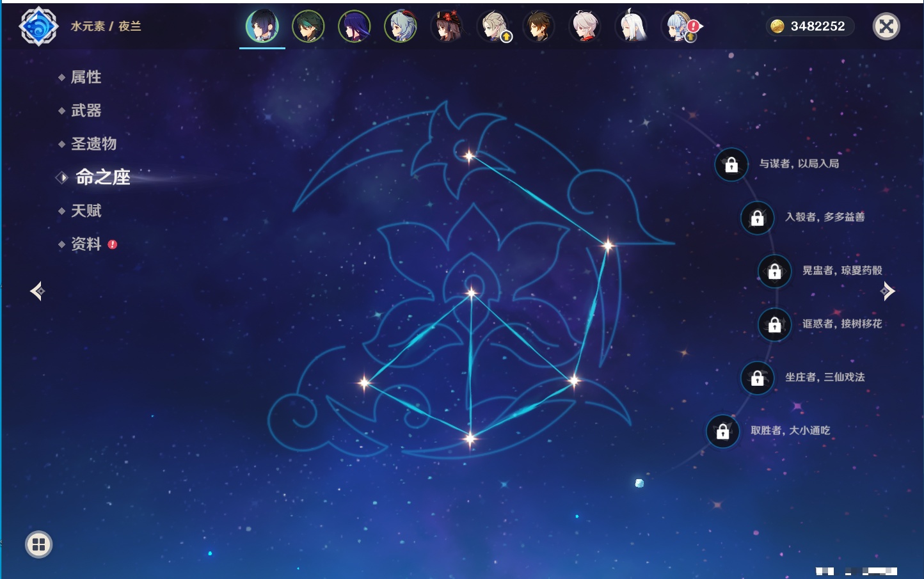Switch to the blonde Albedo avatar with upgrade arrow

pos(493,26)
